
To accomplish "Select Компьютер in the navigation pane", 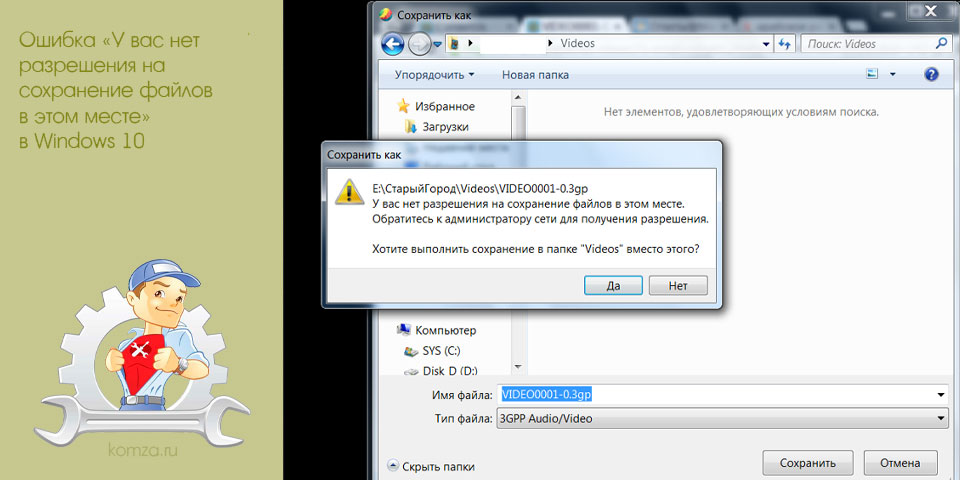I will point(445,331).
